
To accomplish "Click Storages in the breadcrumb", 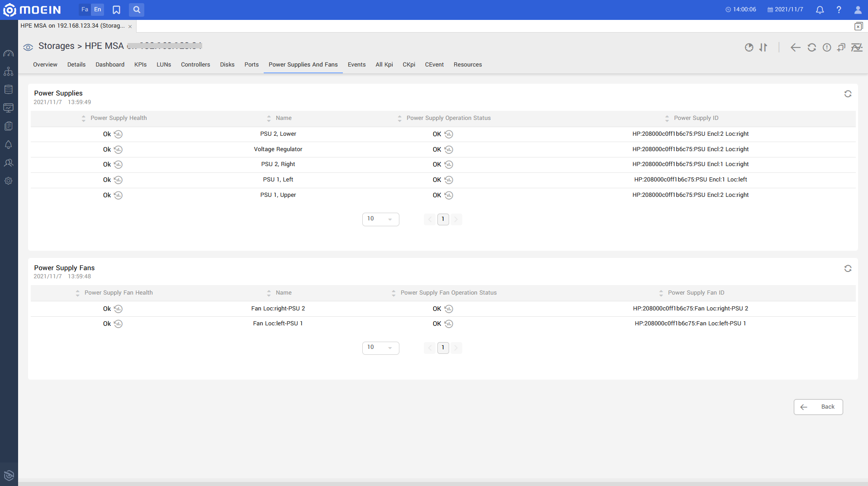I will click(x=57, y=46).
